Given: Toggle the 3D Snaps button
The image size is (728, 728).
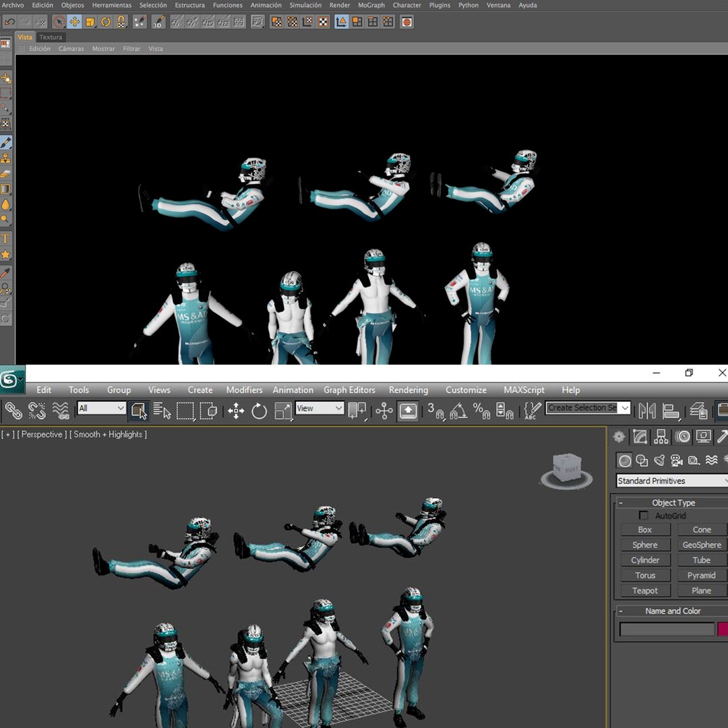Looking at the screenshot, I should tap(435, 411).
